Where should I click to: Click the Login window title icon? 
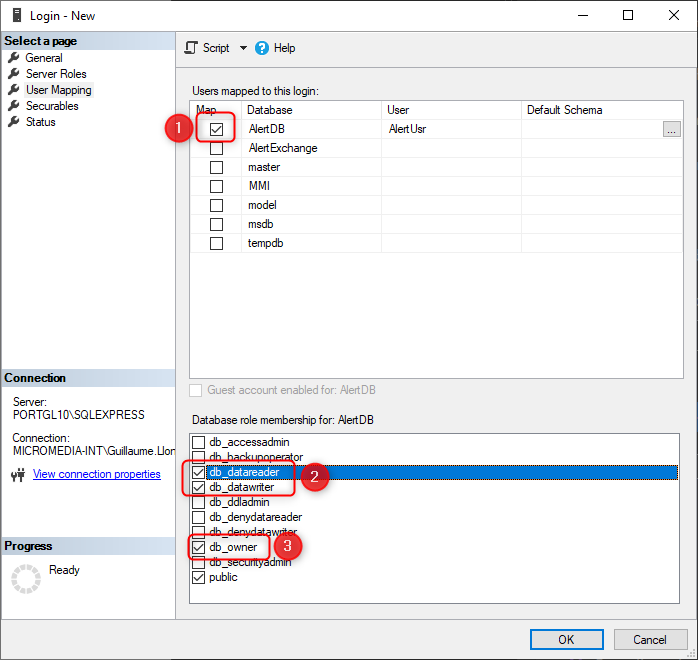coord(16,15)
